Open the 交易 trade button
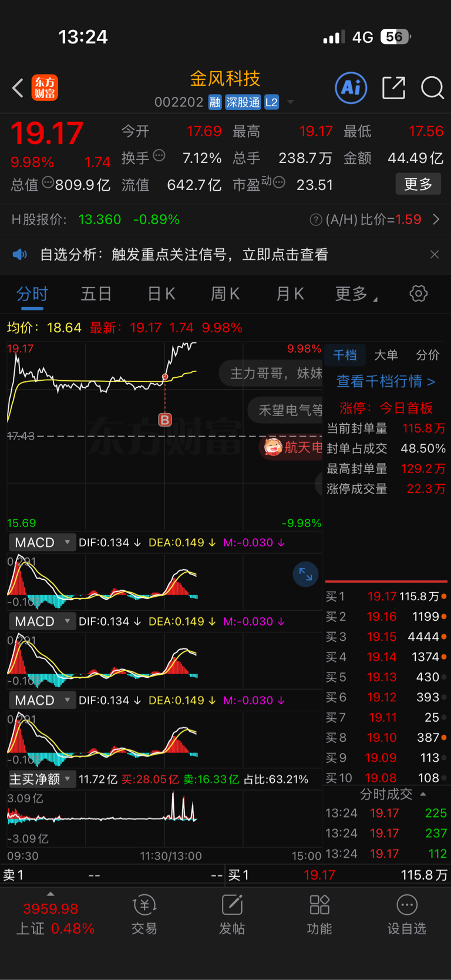This screenshot has height=980, width=451. pos(144,914)
